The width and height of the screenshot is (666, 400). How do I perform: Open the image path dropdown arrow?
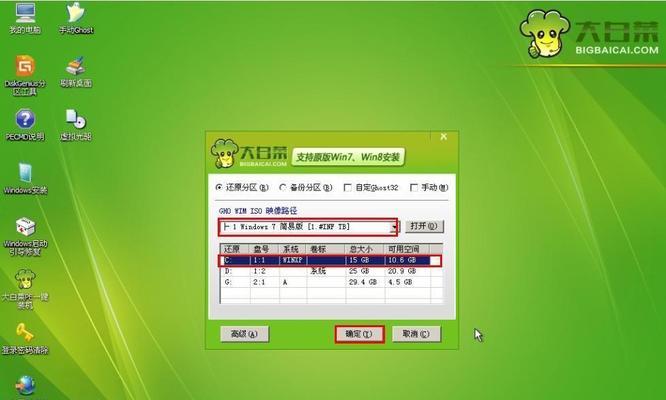tap(394, 227)
